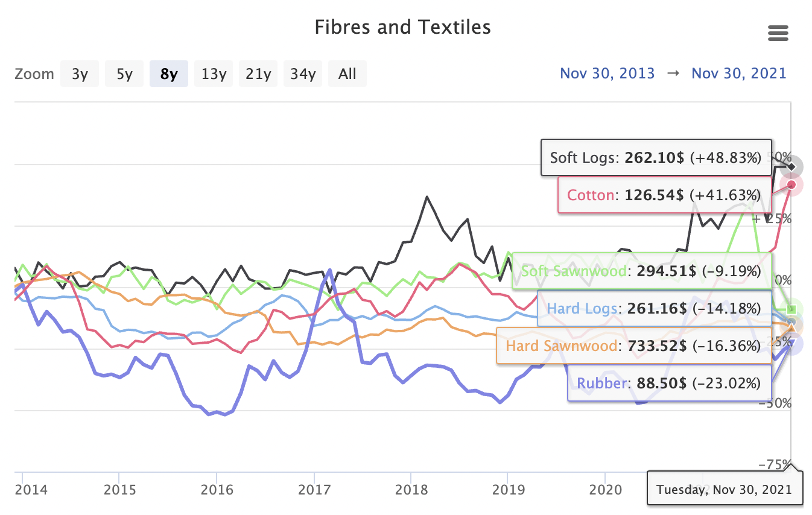Edit the Nov 30, 2021 end date
812x515 pixels.
738,74
